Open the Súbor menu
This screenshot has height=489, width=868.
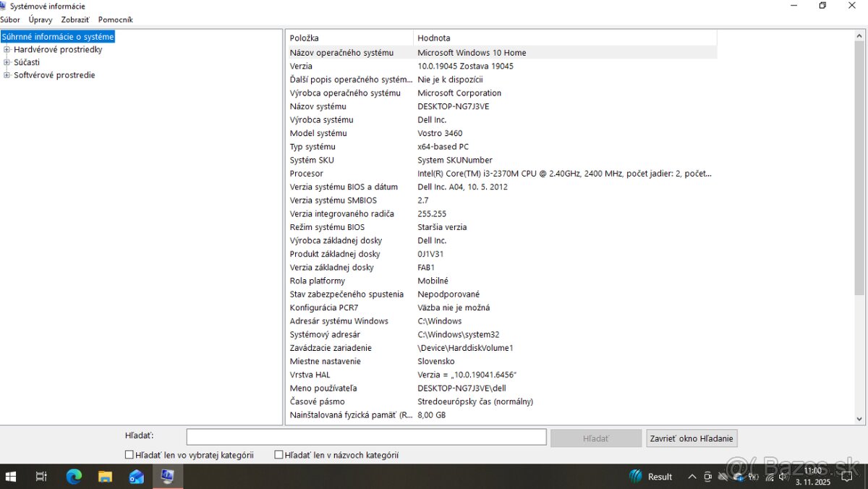[x=10, y=20]
